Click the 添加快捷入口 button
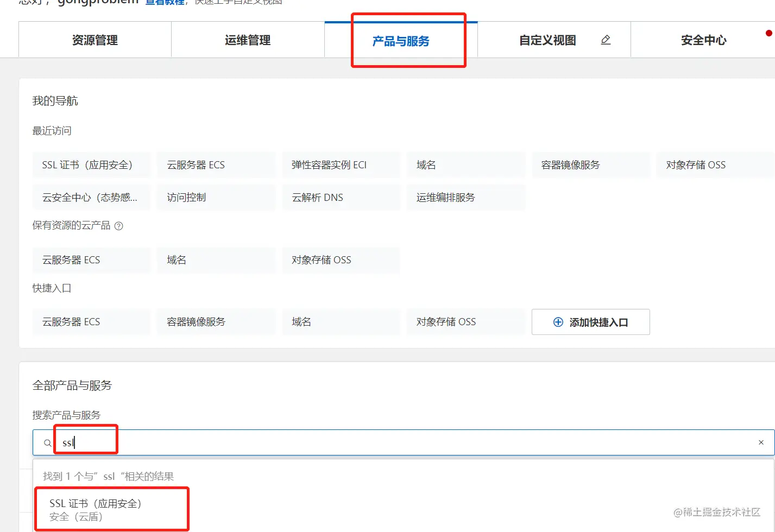The width and height of the screenshot is (775, 532). 591,322
